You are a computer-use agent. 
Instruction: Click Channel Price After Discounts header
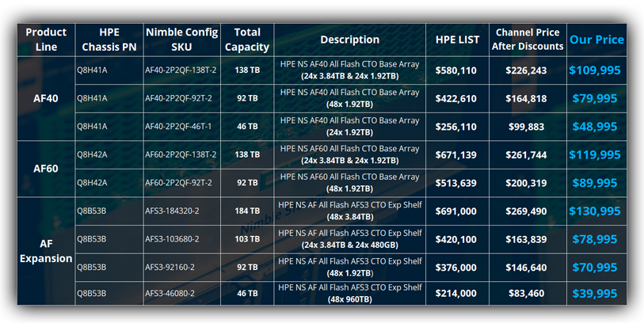[527, 40]
